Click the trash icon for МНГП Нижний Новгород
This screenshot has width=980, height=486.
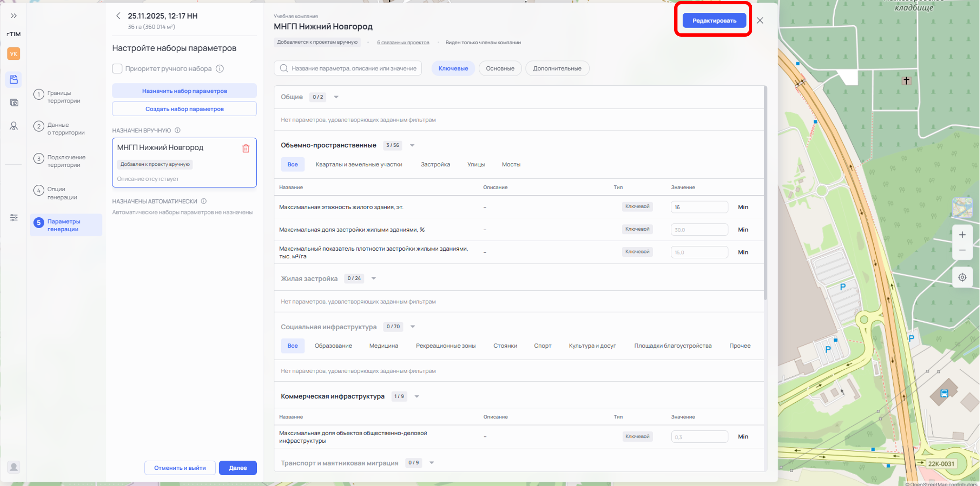(246, 149)
